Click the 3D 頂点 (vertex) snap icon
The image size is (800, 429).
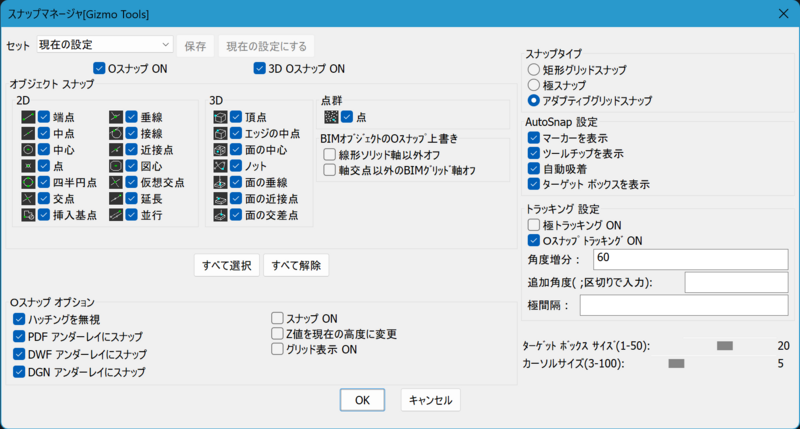(x=220, y=116)
